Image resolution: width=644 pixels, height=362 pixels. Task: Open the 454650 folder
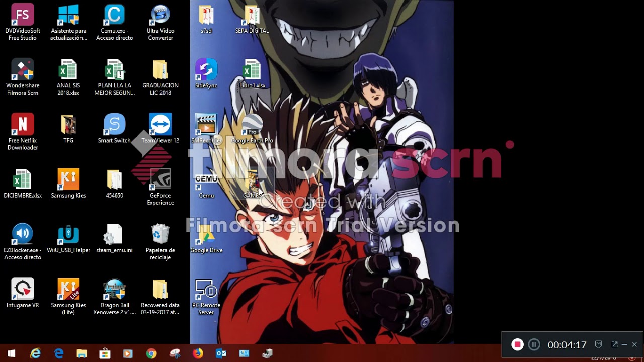pos(114,184)
